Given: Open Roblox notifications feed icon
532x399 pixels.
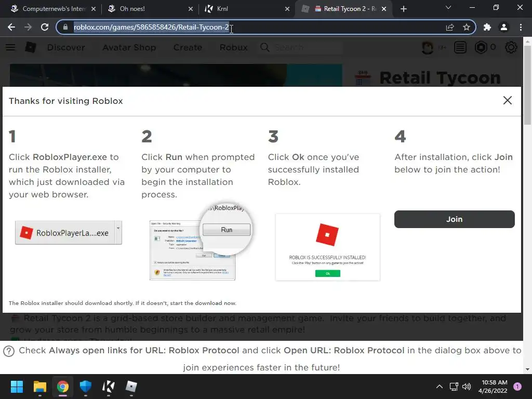Looking at the screenshot, I should click(x=460, y=47).
